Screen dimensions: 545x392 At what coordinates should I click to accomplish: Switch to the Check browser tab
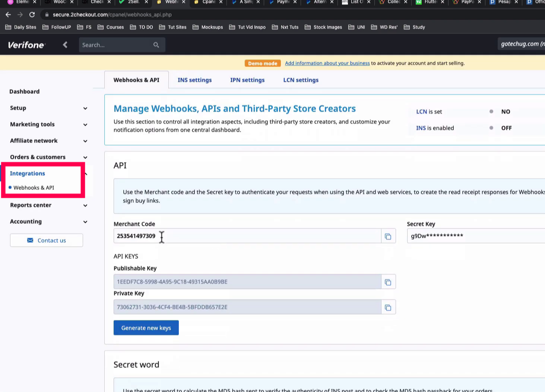97,2
